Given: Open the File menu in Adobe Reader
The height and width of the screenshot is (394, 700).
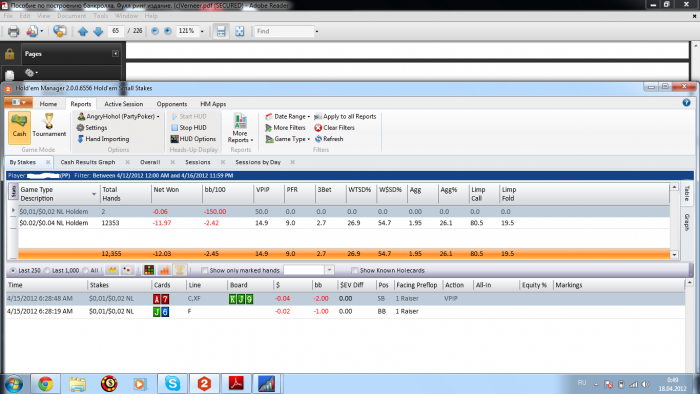Looking at the screenshot, I should (8, 16).
